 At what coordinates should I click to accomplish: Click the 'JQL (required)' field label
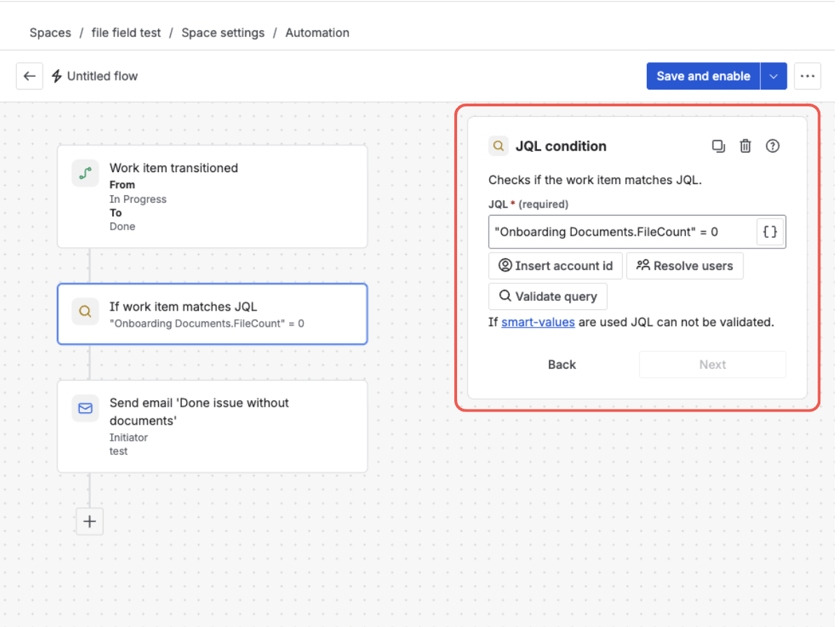click(528, 204)
